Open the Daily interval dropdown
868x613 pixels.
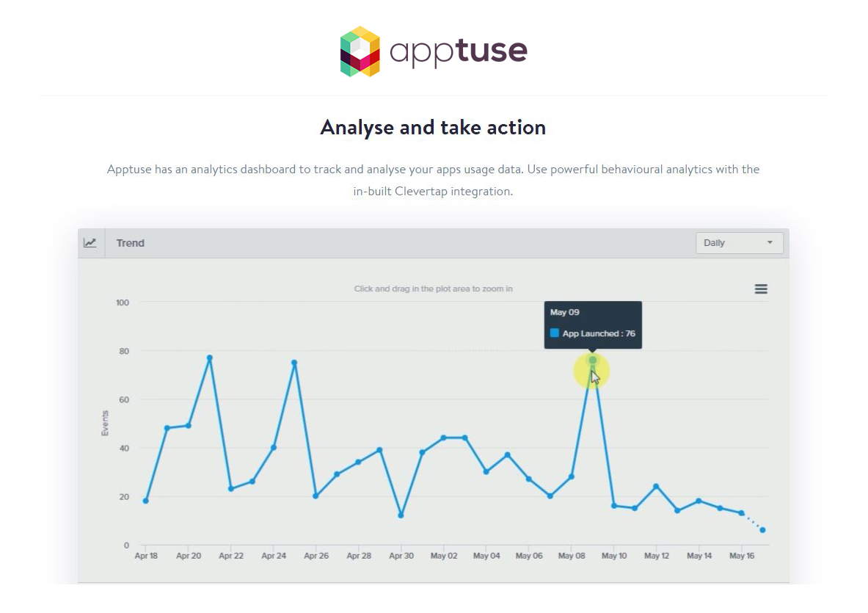tap(739, 243)
